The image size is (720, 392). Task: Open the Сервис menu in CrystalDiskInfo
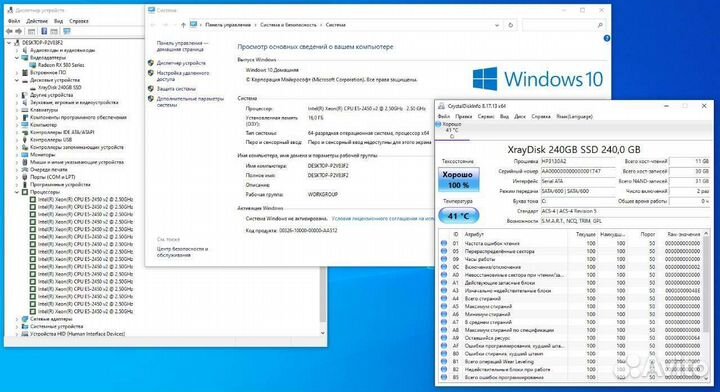click(x=486, y=117)
